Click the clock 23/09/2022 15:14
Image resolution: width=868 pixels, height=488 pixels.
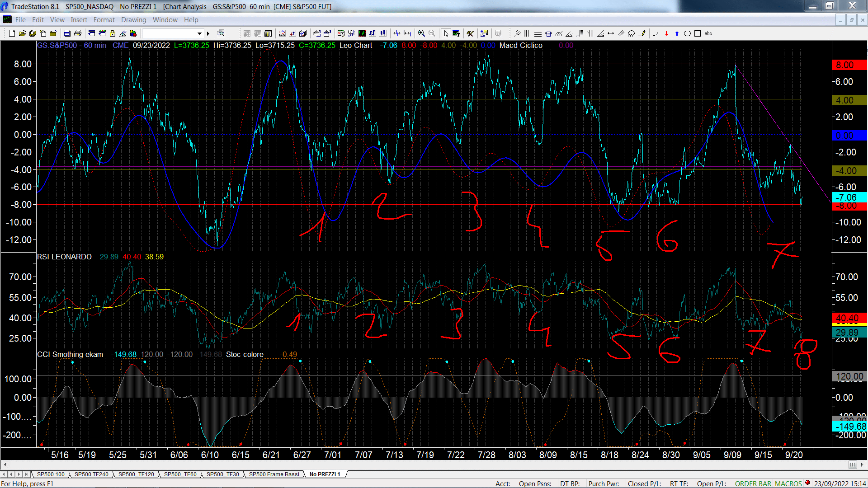click(840, 483)
